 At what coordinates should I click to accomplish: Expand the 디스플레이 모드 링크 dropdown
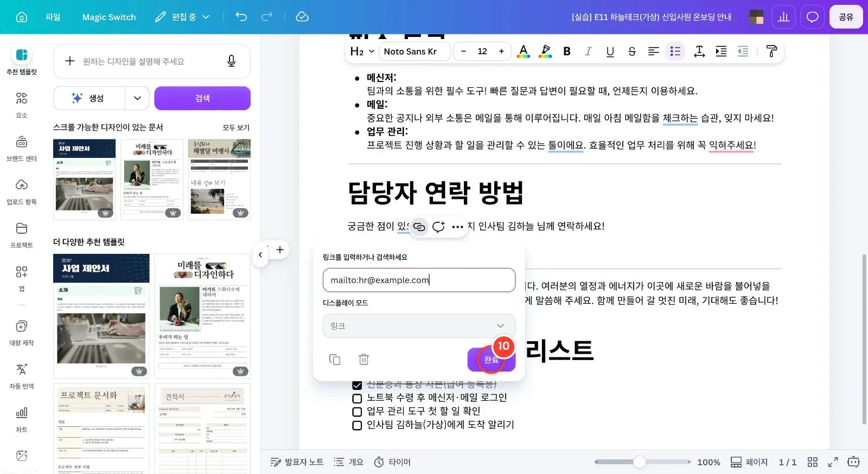tap(419, 326)
